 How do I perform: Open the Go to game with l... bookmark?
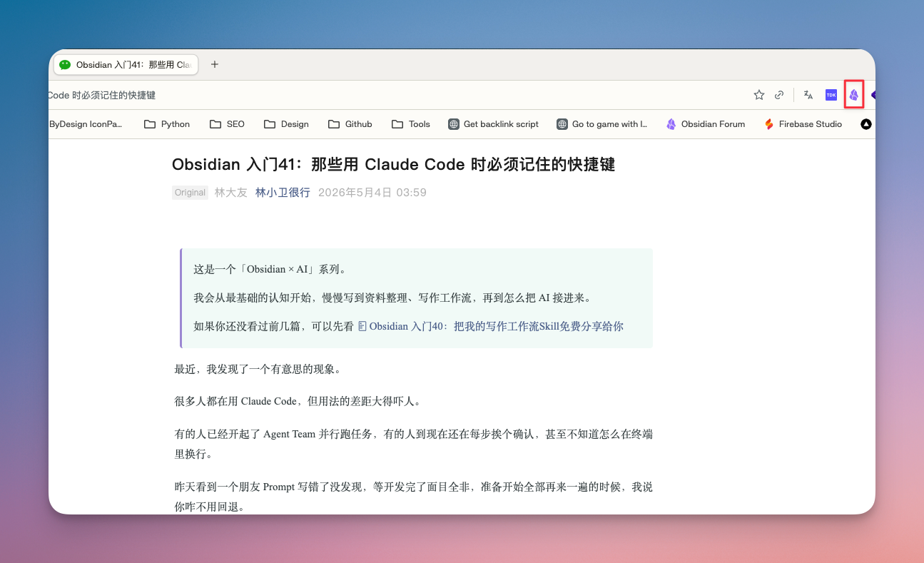tap(602, 124)
